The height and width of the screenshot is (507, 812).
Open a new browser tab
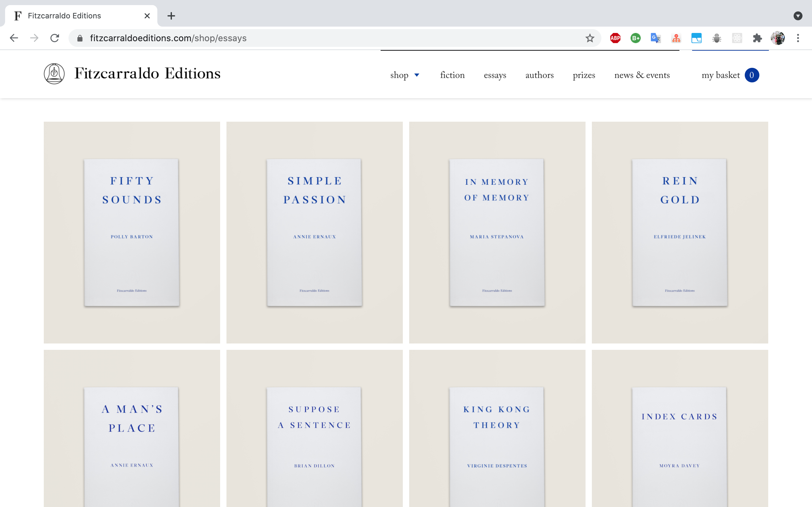172,16
